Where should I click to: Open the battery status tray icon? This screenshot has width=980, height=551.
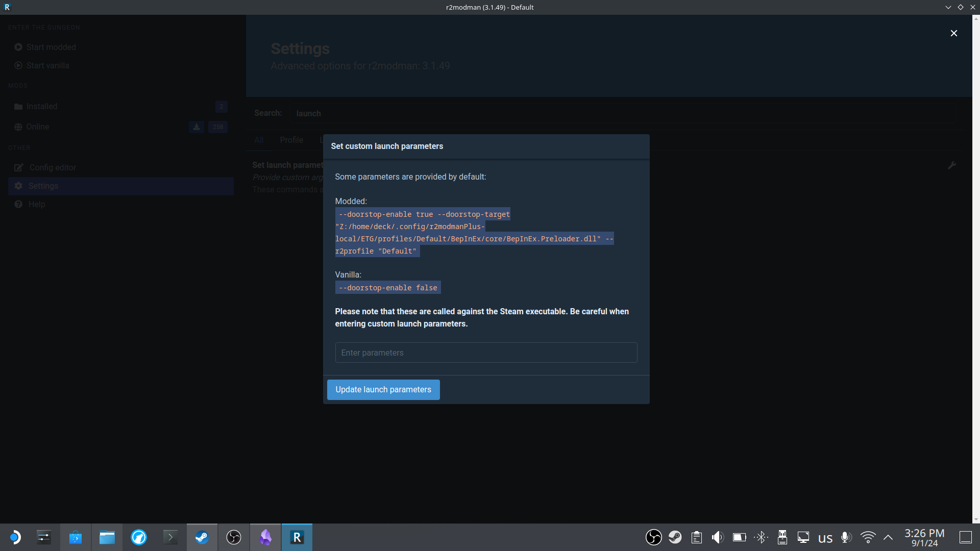pyautogui.click(x=739, y=537)
